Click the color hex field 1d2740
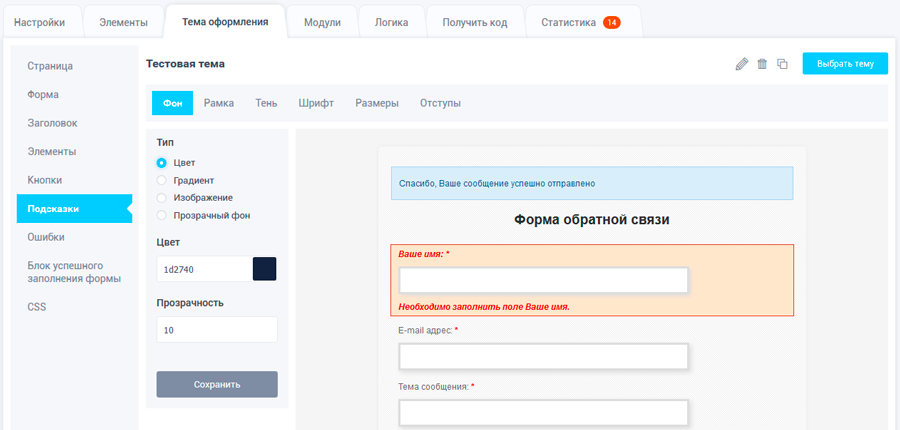Screen dimensions: 900x430 [204, 269]
